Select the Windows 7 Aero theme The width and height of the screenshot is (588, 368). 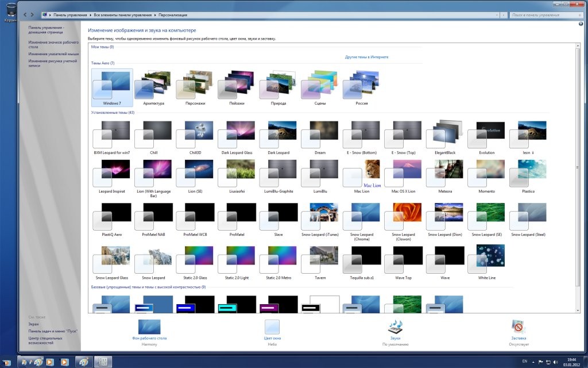(x=112, y=87)
